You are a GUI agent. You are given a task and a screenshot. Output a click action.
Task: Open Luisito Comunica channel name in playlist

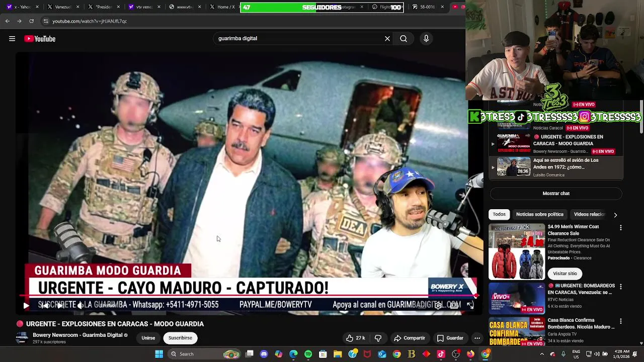[x=548, y=175]
